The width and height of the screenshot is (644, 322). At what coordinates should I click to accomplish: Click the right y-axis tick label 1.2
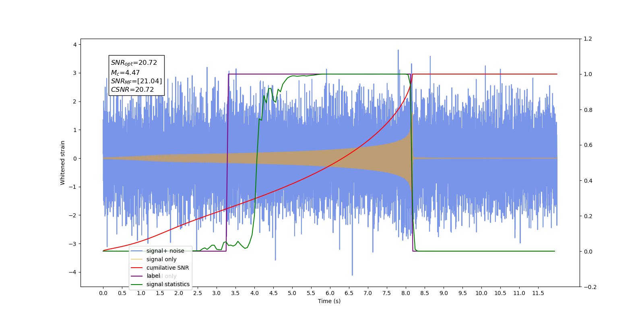click(x=588, y=39)
